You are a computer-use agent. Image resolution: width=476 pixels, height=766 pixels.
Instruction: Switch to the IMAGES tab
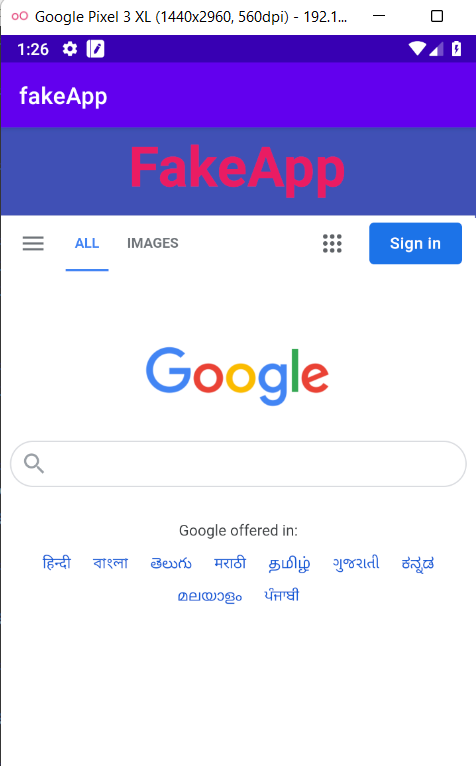(x=152, y=243)
